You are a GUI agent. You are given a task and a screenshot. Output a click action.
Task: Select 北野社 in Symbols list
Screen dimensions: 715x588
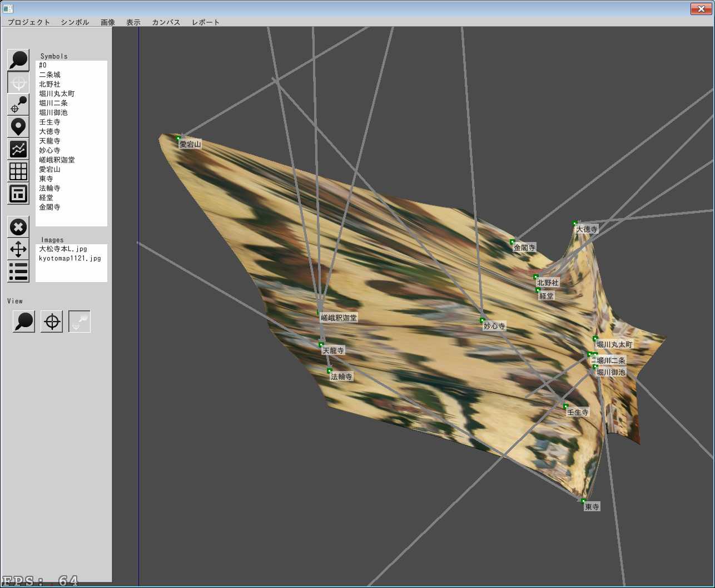pos(71,84)
